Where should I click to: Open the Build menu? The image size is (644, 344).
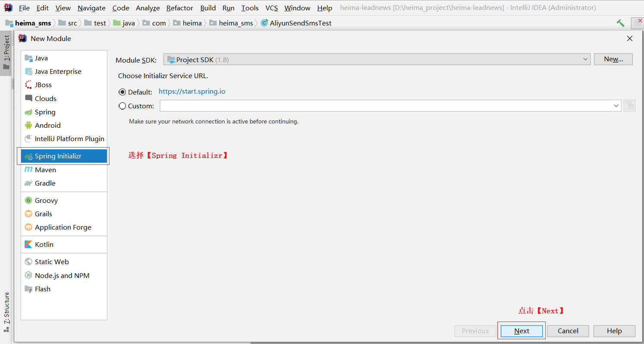(x=208, y=8)
